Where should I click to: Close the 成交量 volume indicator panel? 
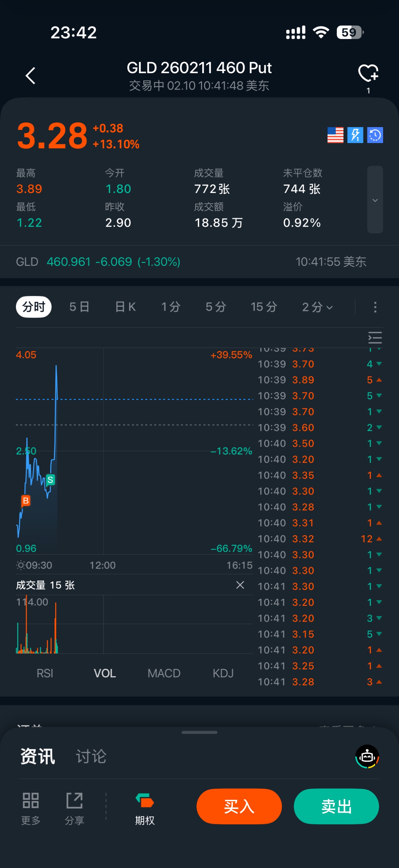click(x=240, y=585)
